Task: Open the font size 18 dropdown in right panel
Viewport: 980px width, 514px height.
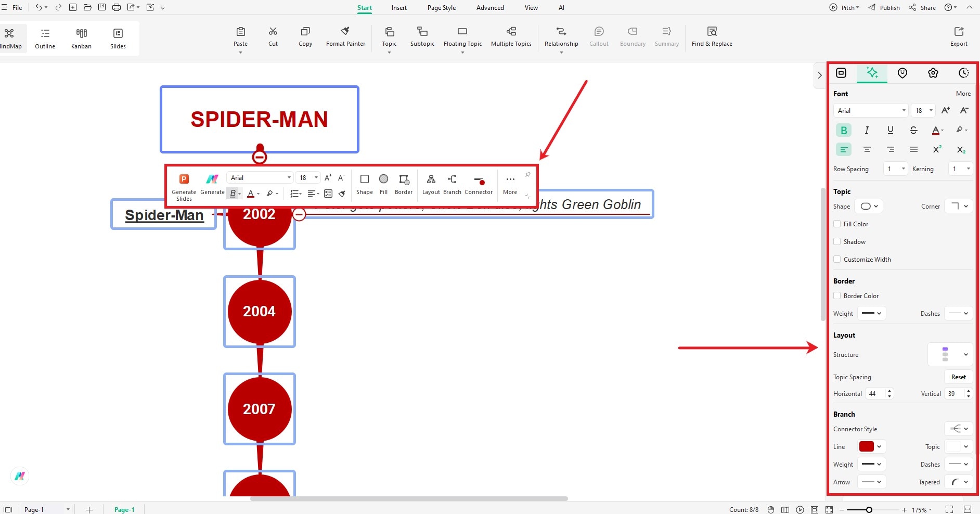Action: [923, 110]
